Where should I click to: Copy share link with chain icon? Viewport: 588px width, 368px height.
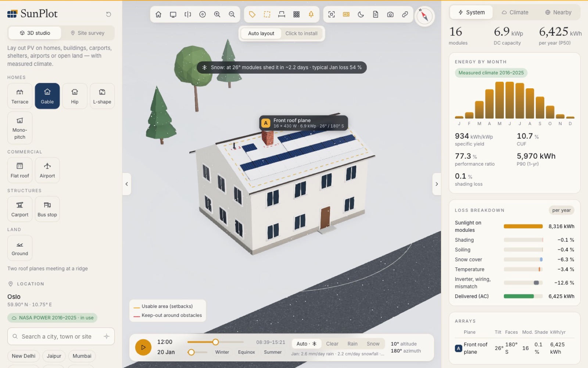[x=405, y=14]
